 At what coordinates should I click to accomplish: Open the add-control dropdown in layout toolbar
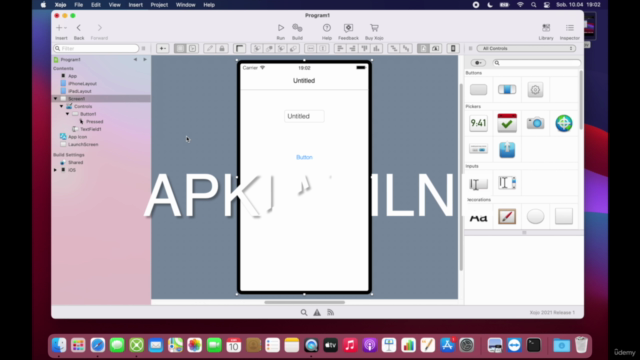162,48
